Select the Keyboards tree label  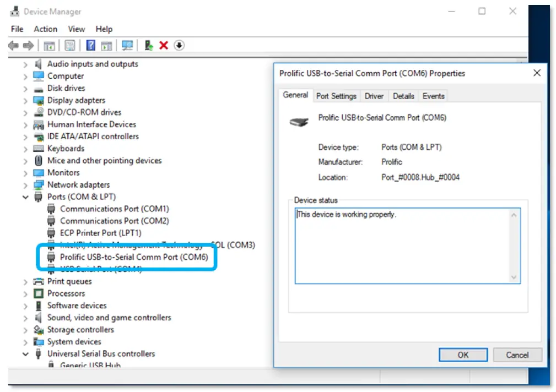66,149
